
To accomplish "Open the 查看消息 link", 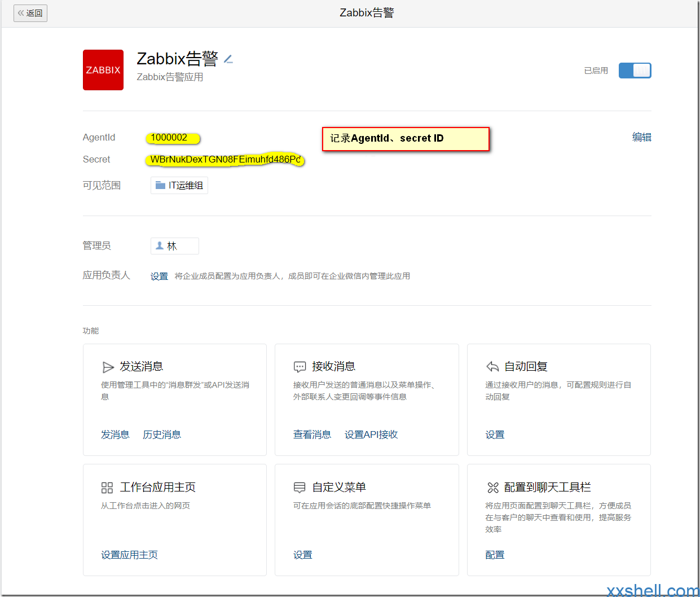I will pos(312,434).
